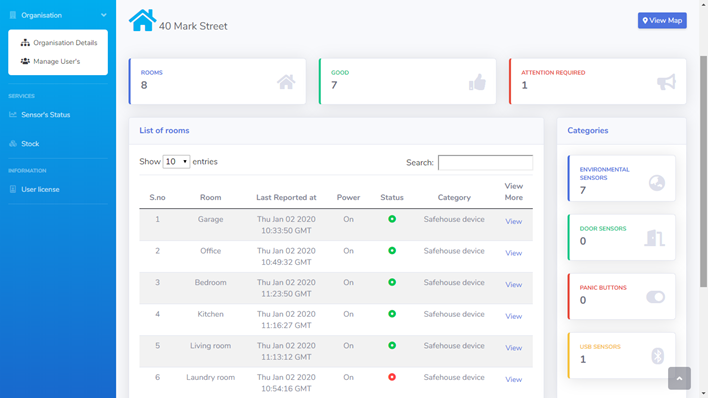View more details for Garage
This screenshot has height=398, width=708.
[x=513, y=221]
